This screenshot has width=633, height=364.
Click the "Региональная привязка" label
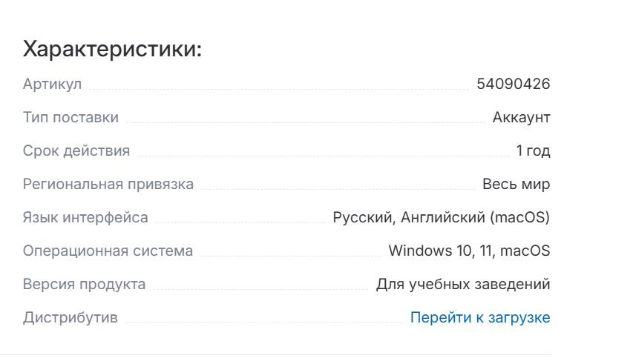[108, 184]
